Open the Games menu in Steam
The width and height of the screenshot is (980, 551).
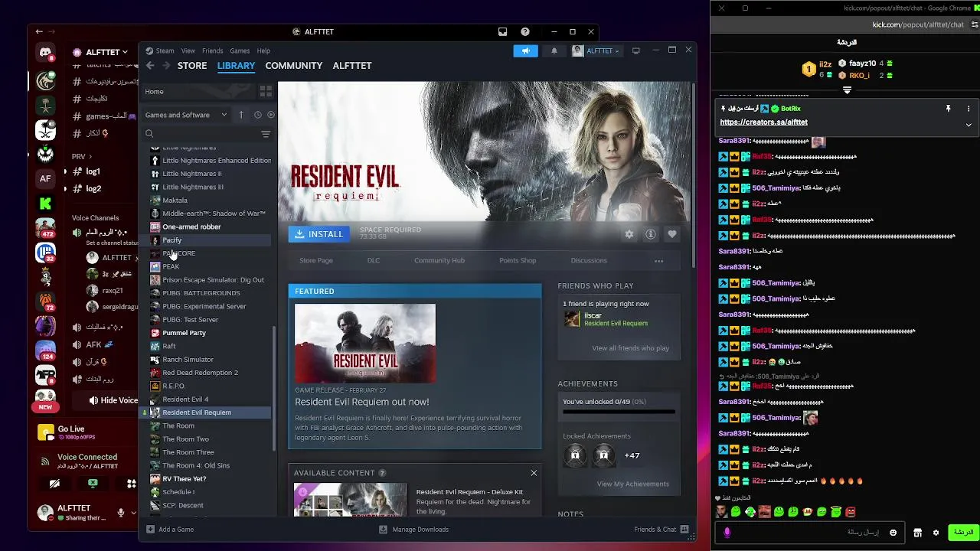[x=240, y=51]
